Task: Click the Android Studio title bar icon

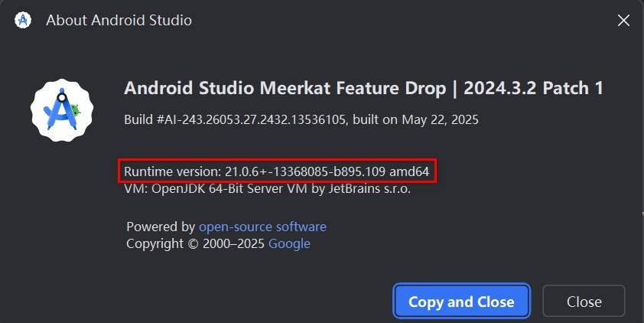Action: pos(22,21)
